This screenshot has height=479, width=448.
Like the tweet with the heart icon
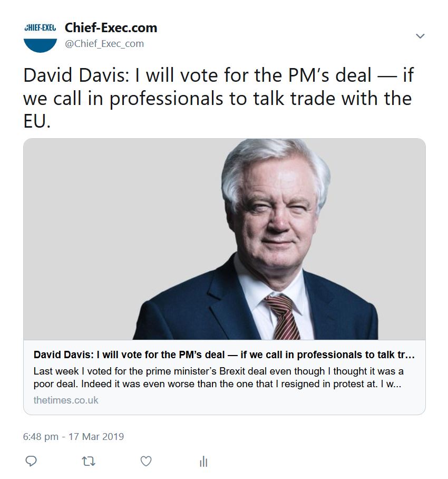tap(146, 461)
